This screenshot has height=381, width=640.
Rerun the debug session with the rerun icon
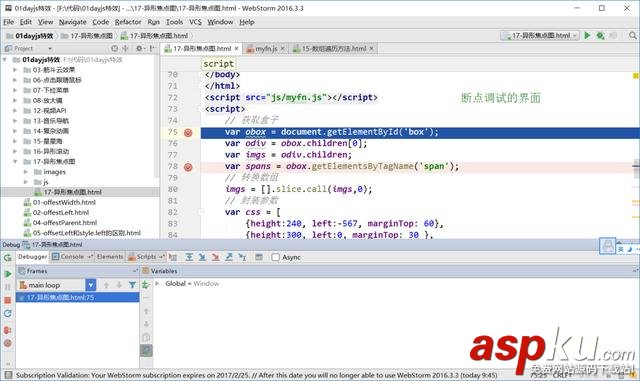tap(8, 258)
